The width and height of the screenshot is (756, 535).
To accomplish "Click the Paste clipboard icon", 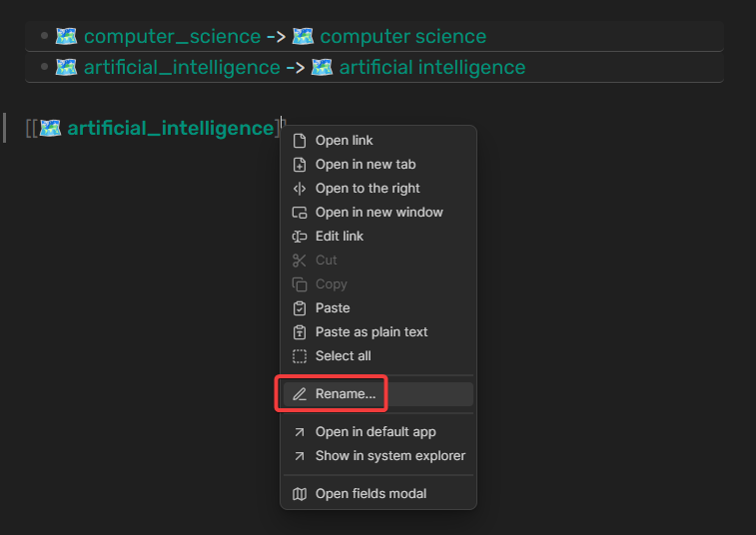I will coord(299,308).
